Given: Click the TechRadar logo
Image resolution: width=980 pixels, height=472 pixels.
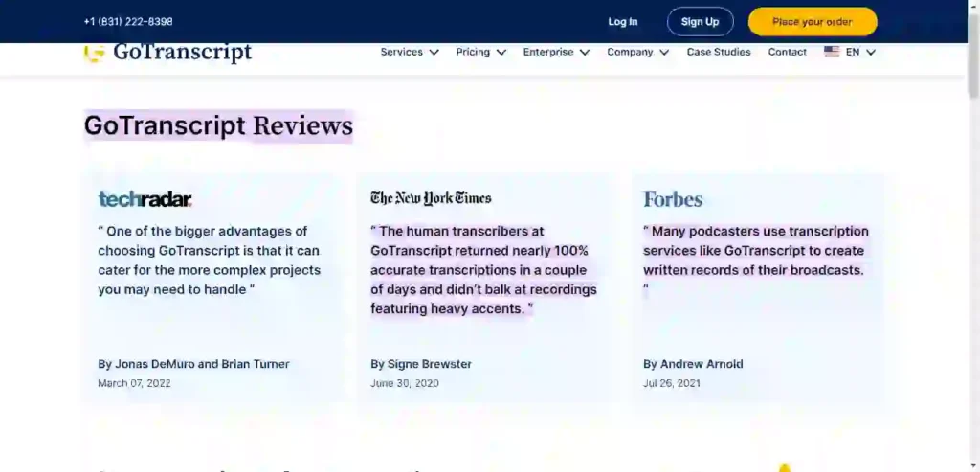Looking at the screenshot, I should [145, 199].
